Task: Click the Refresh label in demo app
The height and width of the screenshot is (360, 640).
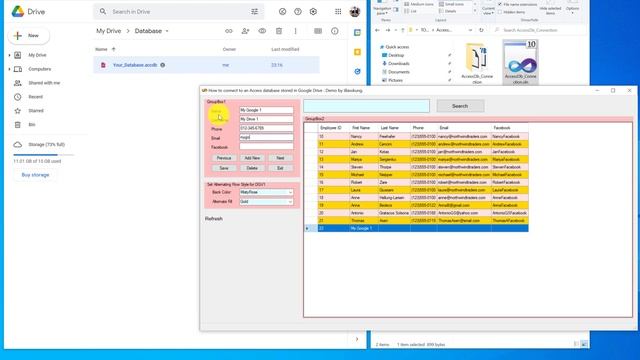Action: click(214, 219)
